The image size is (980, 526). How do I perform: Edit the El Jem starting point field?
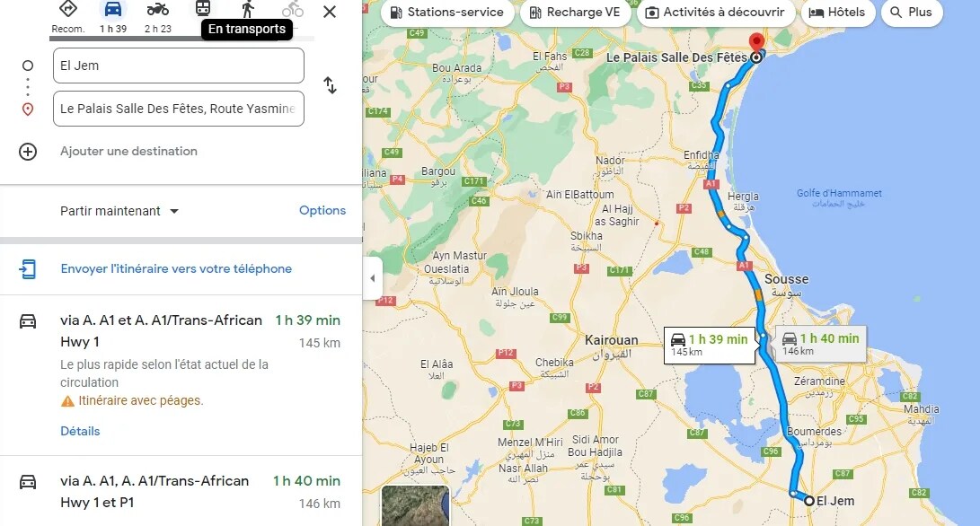[x=179, y=66]
